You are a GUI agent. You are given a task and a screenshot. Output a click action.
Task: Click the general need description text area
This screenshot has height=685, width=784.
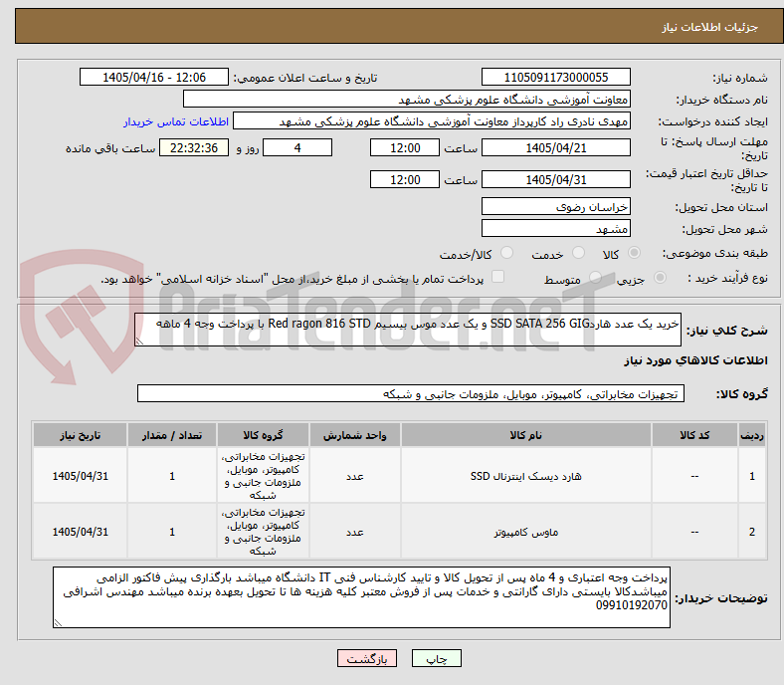point(408,330)
